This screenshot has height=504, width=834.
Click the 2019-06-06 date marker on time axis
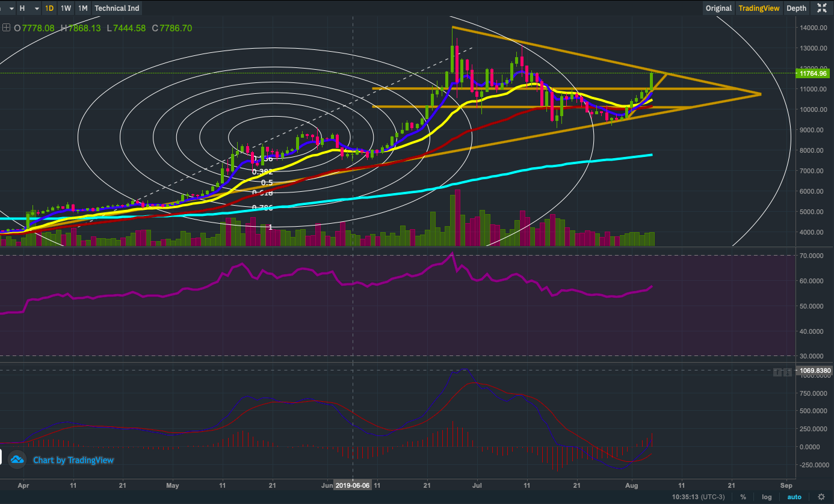coord(353,485)
